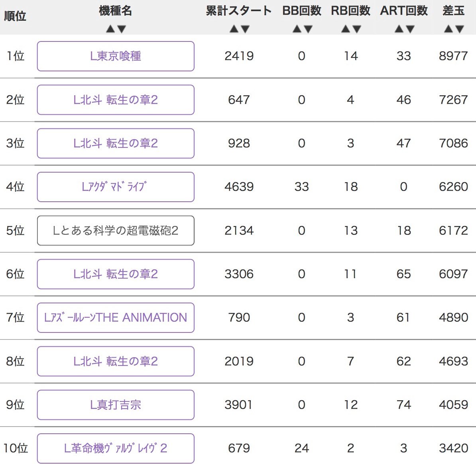Screen dimensions: 476x464
Task: Click 累計スタート value 647
Action: click(239, 100)
